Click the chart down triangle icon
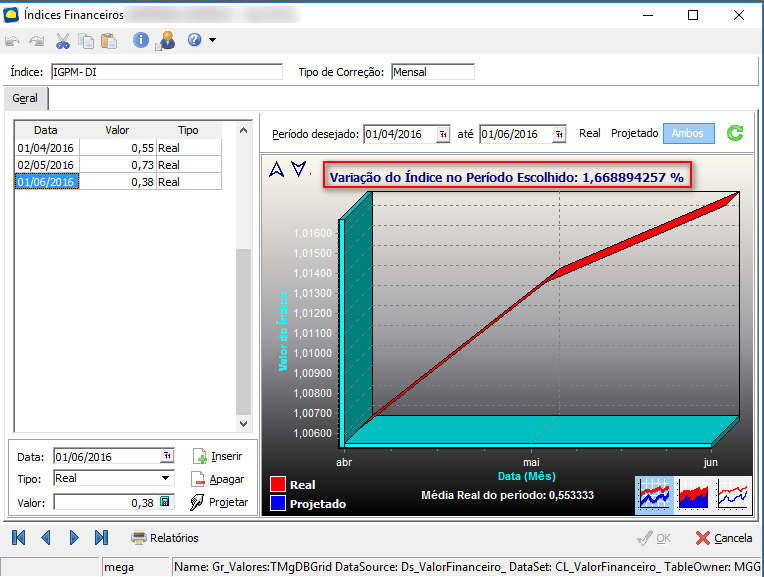The height and width of the screenshot is (577, 764). point(299,169)
